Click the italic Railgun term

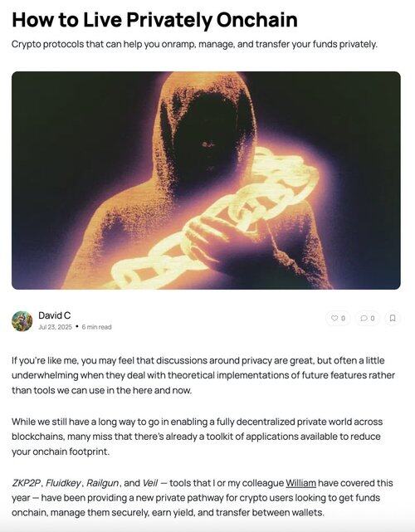102,483
